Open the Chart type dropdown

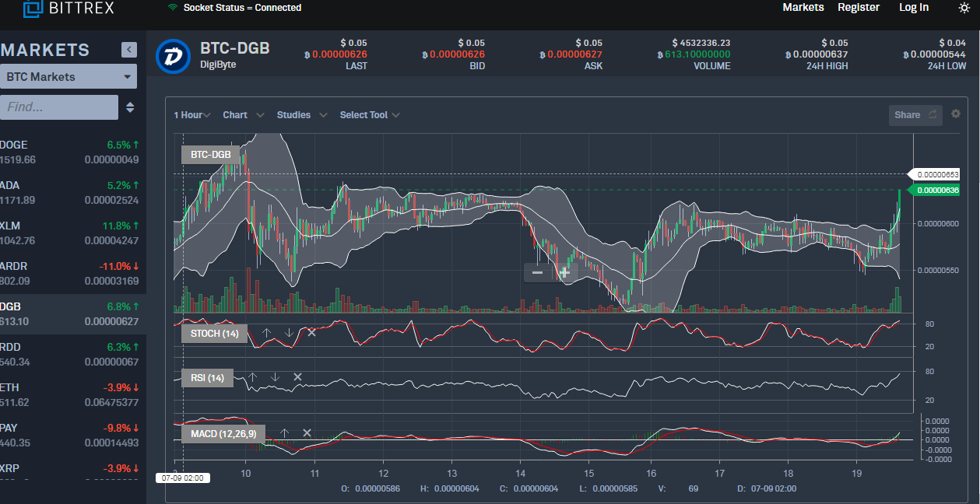pos(244,115)
